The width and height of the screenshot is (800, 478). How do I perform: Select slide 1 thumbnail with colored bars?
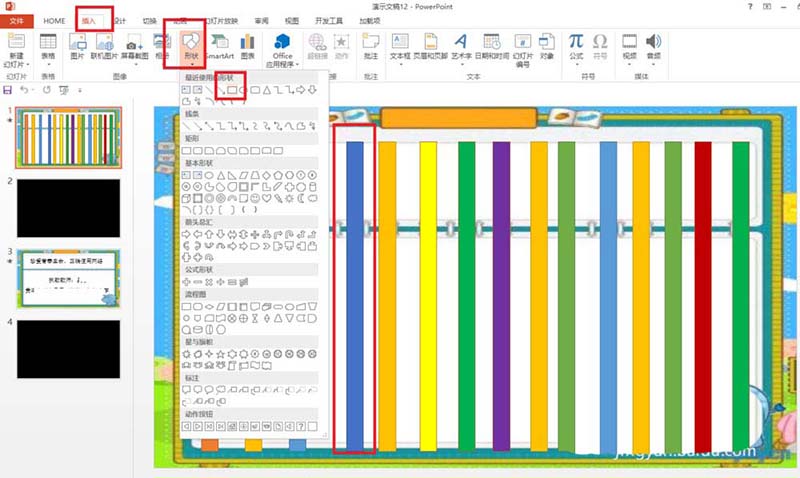[69, 137]
